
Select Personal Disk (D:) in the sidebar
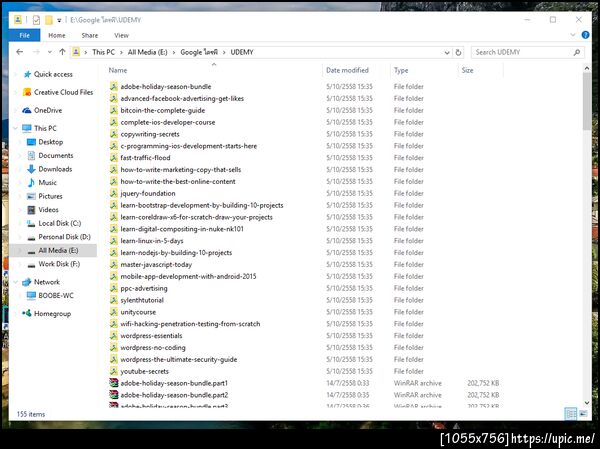coord(59,237)
